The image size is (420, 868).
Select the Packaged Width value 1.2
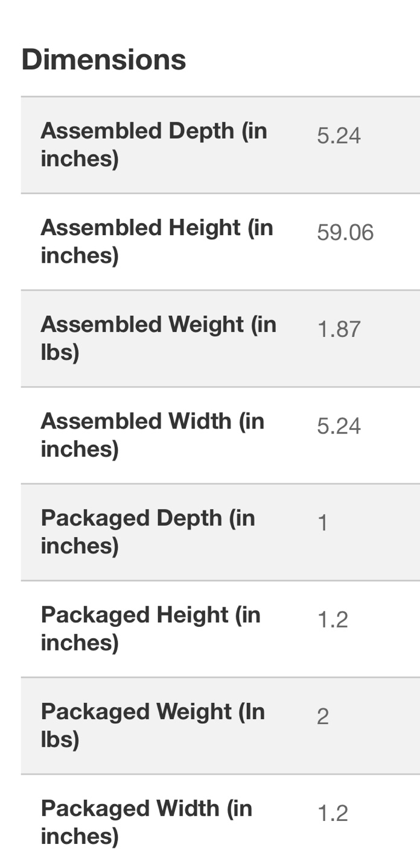(x=332, y=814)
